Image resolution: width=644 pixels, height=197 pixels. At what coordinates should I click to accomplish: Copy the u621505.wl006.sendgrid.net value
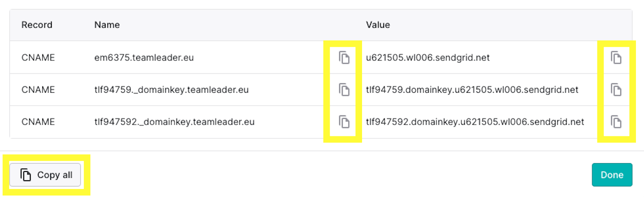click(x=616, y=57)
